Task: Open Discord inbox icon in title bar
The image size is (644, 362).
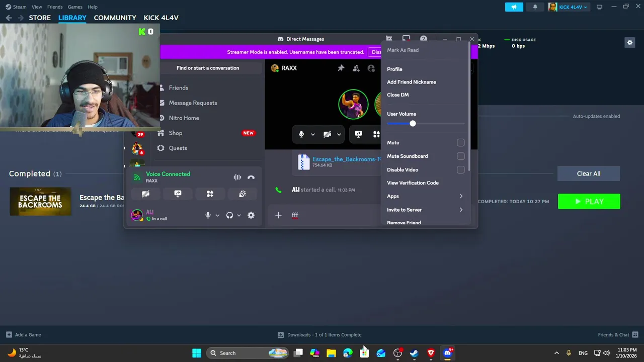Action: 406,39
